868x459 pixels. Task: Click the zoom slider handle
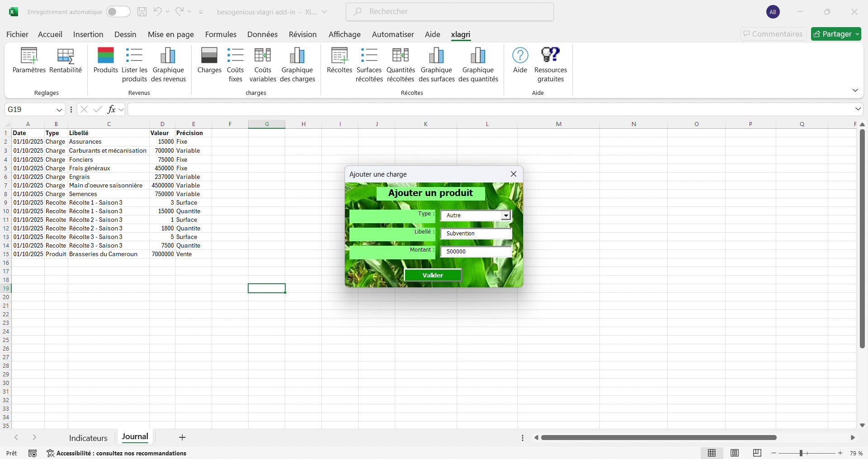point(801,453)
